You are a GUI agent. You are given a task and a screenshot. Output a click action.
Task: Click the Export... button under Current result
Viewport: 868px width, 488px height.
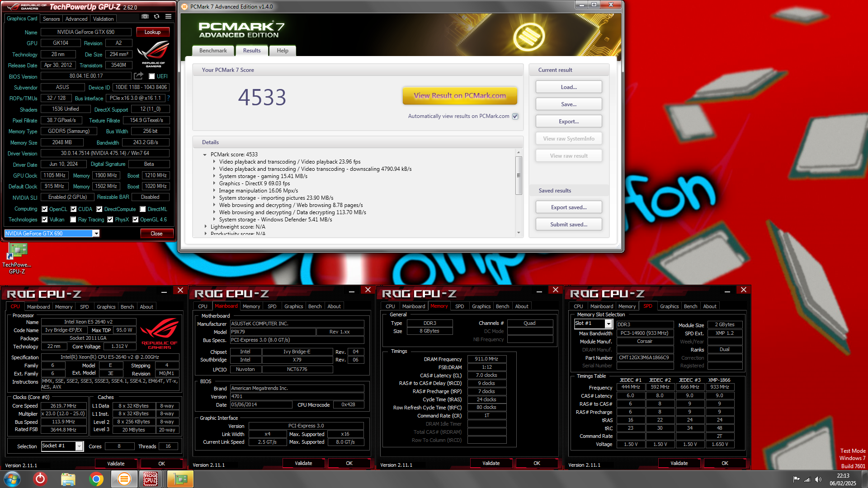[x=569, y=122]
